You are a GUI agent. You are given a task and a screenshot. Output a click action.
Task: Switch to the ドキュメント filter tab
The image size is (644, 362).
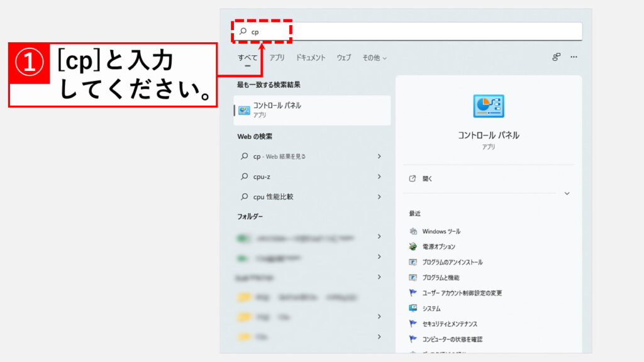click(311, 58)
